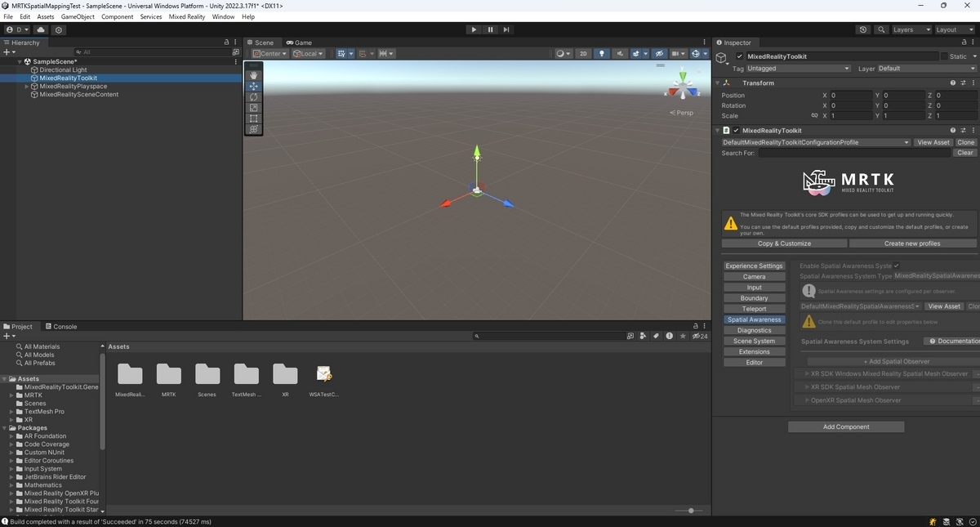Open the Tag dropdown set to Untagged
Viewport: 980px width, 527px height.
(799, 69)
